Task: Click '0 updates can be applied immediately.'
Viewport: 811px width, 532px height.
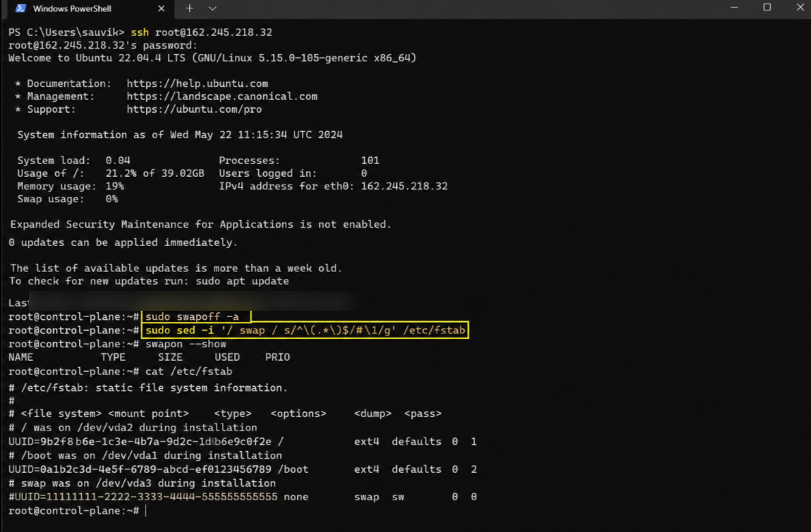Action: click(x=123, y=242)
